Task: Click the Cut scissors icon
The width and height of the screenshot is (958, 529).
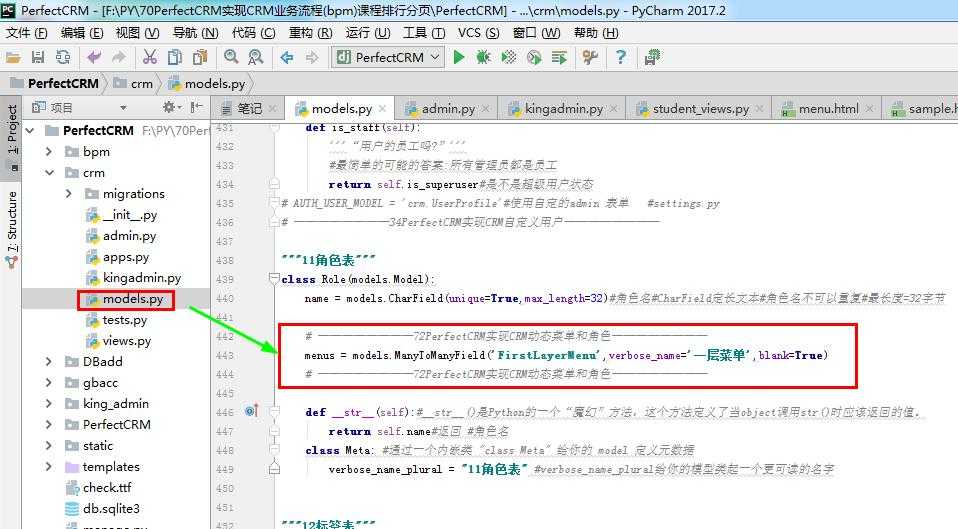Action: pyautogui.click(x=150, y=57)
